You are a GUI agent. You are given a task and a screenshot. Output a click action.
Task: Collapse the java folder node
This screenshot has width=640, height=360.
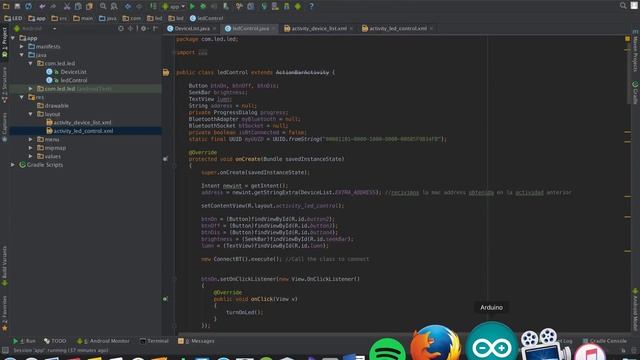point(22,55)
